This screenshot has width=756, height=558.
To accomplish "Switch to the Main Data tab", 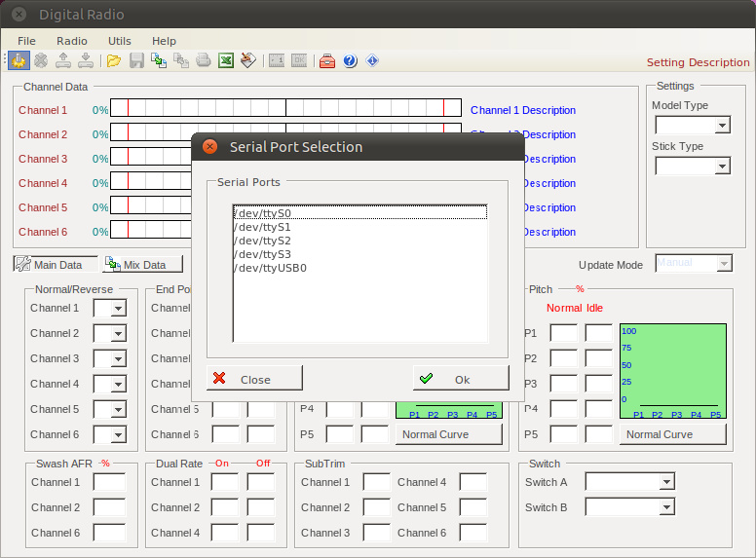I will (x=56, y=265).
